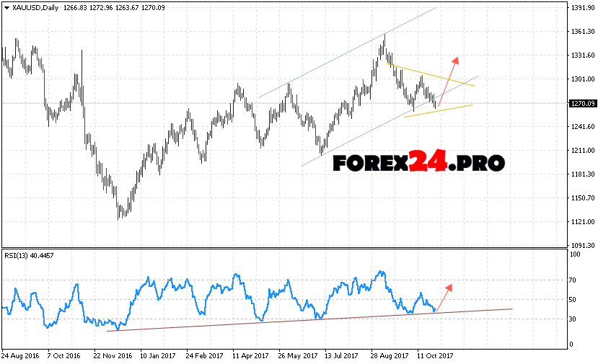Click the RSI(13) indicator label

coord(28,256)
